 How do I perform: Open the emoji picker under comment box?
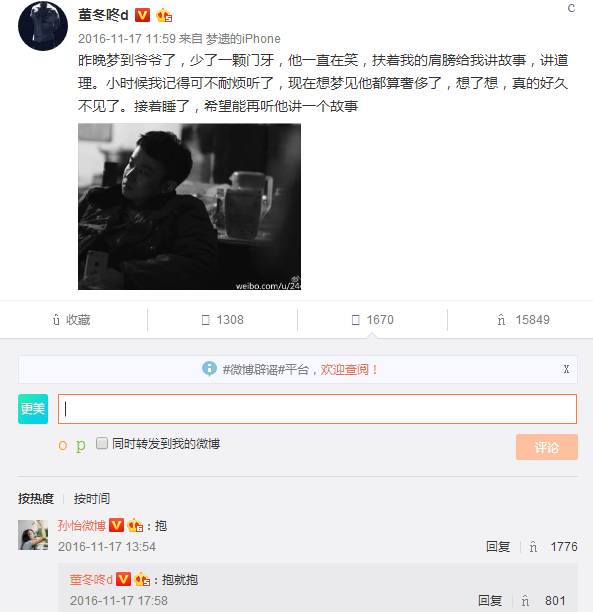tap(62, 445)
